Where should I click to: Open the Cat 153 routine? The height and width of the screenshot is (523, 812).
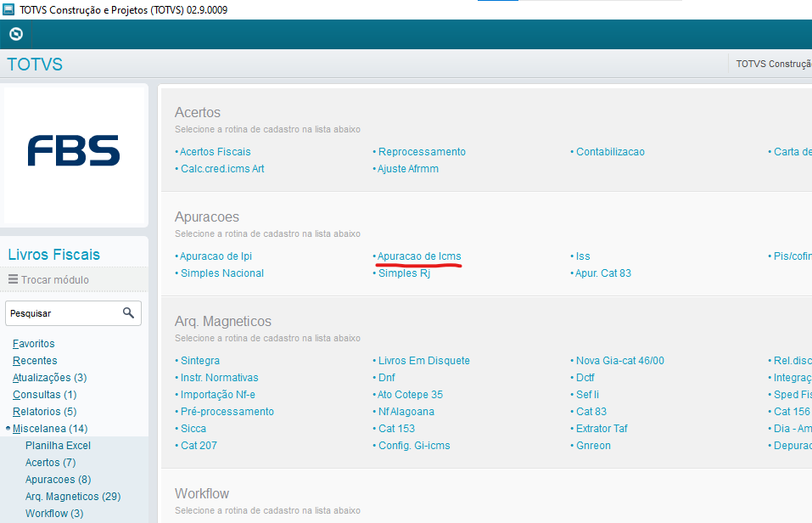pos(397,429)
